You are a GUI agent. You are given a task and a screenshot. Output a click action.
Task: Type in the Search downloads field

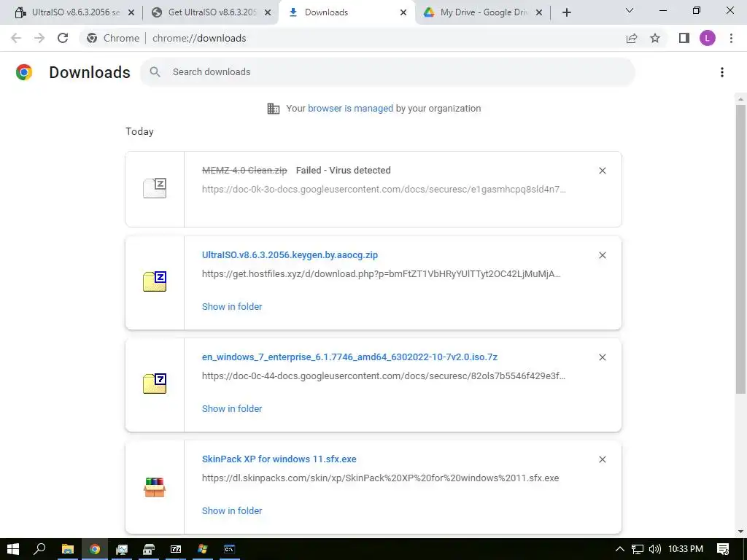tap(387, 72)
